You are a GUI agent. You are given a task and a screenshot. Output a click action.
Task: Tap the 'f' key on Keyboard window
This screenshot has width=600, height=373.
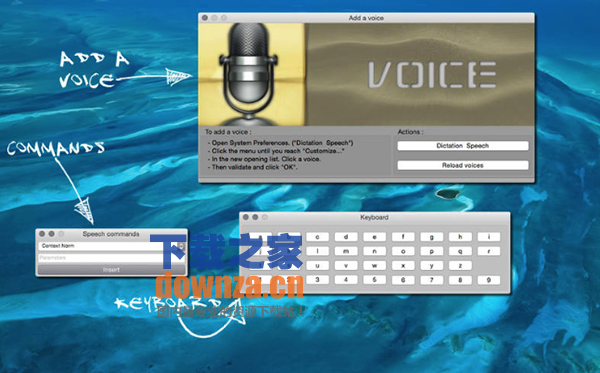[x=403, y=237]
